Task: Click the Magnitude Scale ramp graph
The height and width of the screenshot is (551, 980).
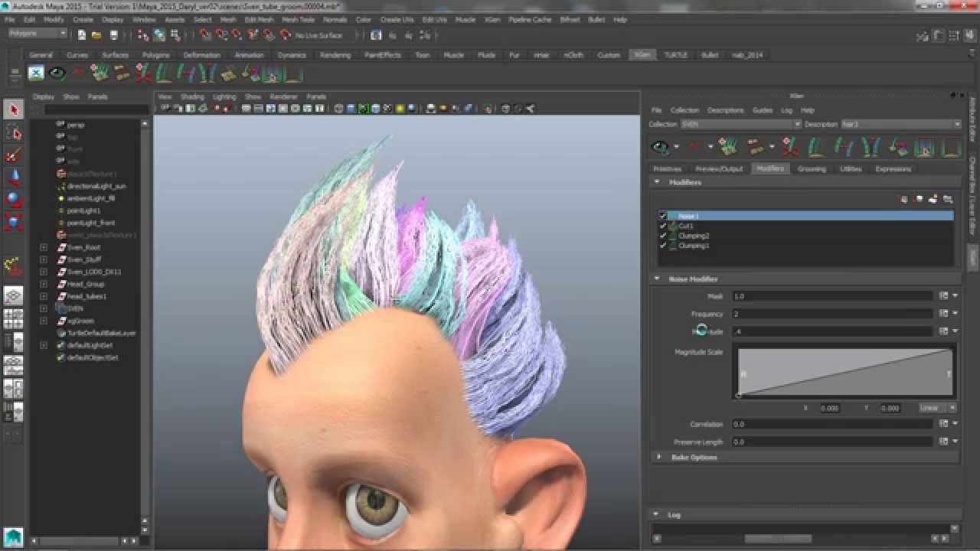Action: point(844,372)
